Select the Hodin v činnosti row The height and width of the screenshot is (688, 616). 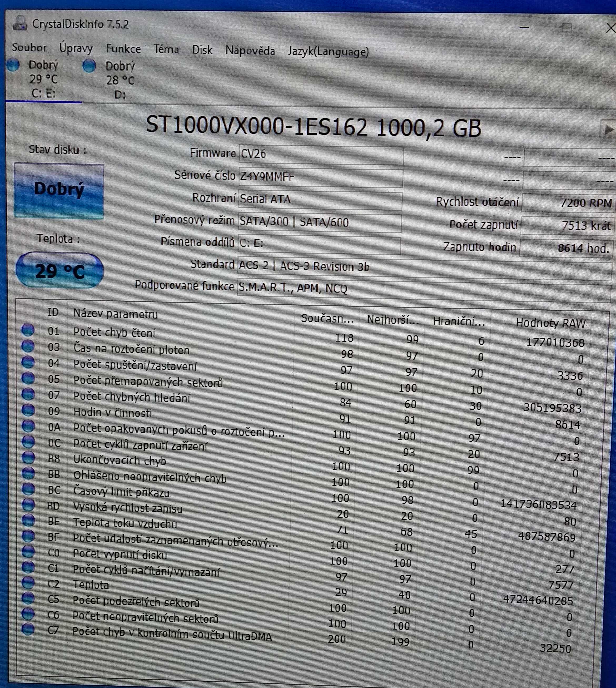point(112,413)
